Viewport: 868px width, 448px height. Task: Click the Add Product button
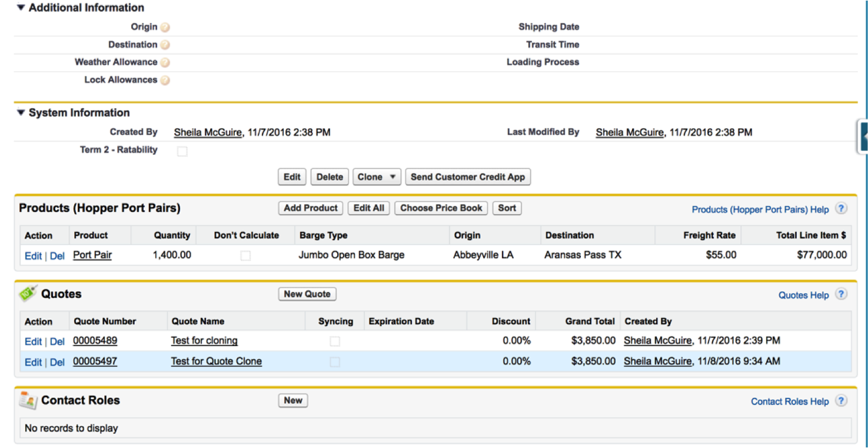tap(311, 208)
